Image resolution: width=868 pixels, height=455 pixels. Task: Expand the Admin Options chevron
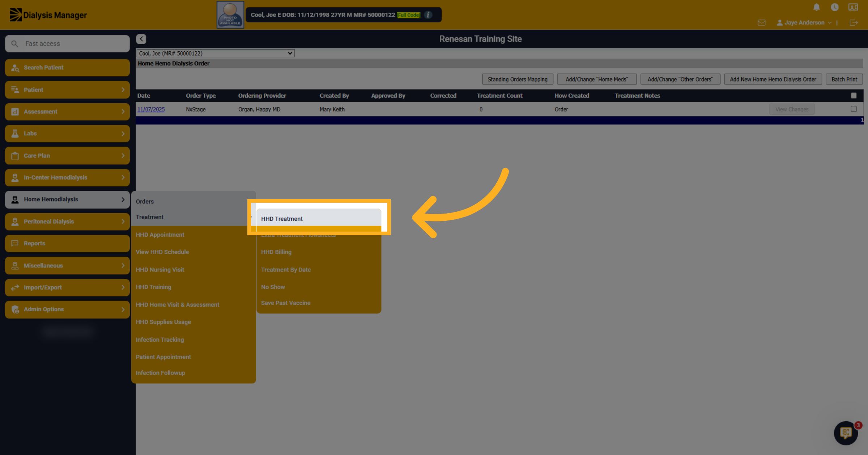pyautogui.click(x=123, y=309)
